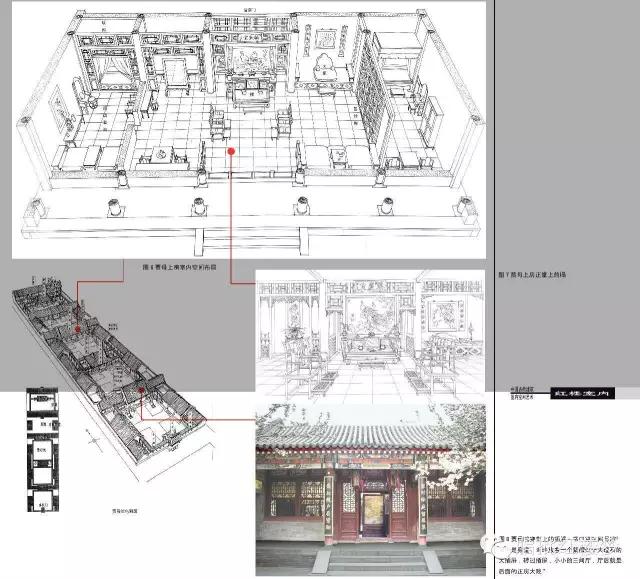Click the red dot in the interior layout drawing
This screenshot has width=640, height=579.
[x=230, y=152]
